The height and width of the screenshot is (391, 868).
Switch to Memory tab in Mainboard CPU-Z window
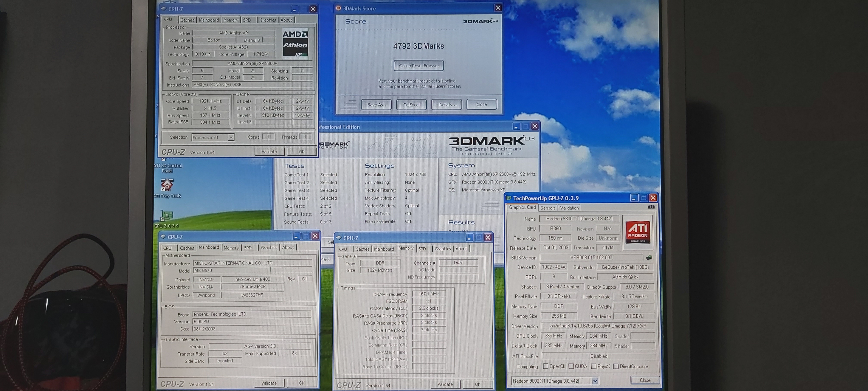point(231,248)
